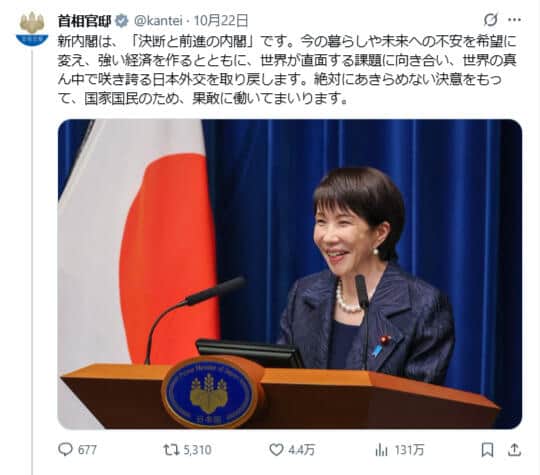Open the view analytics bar-chart icon
This screenshot has height=475, width=540.
pos(382,450)
